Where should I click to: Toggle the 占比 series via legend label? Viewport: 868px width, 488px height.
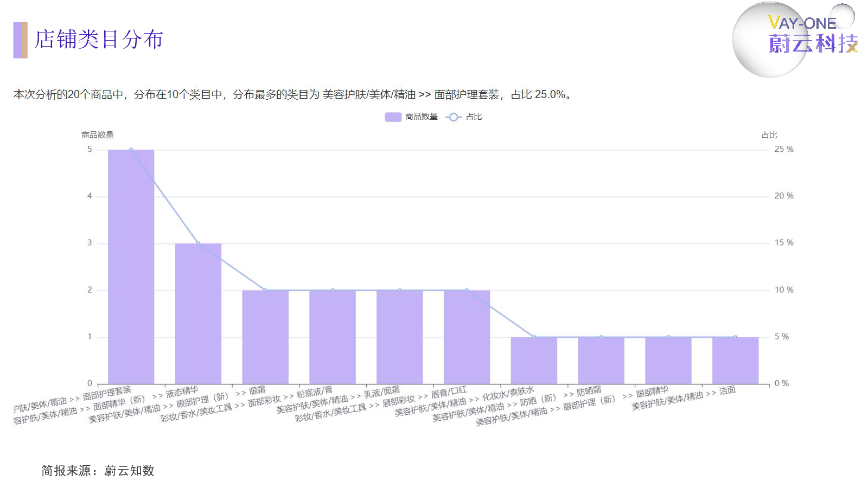click(474, 117)
